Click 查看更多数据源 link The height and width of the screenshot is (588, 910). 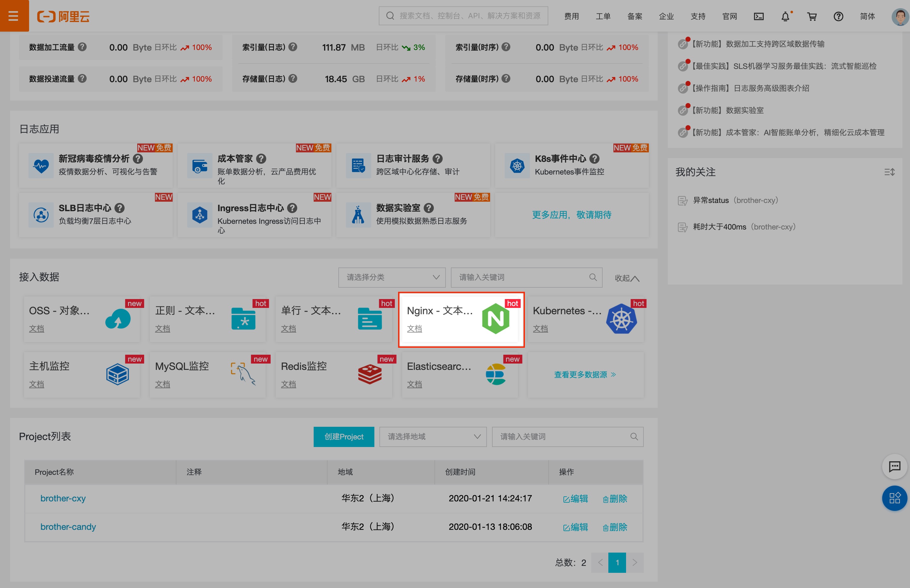[585, 375]
